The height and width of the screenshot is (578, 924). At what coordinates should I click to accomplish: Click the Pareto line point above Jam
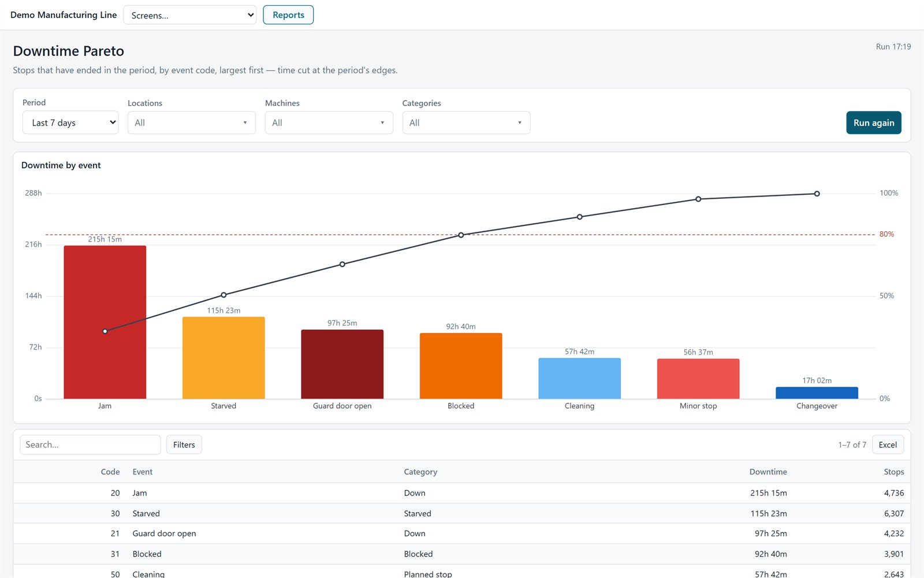[105, 331]
